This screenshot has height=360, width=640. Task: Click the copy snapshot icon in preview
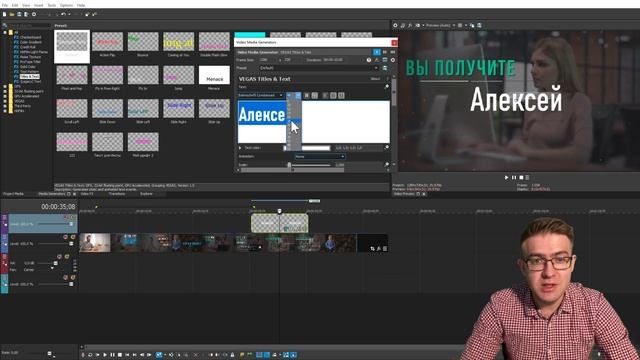[x=472, y=25]
